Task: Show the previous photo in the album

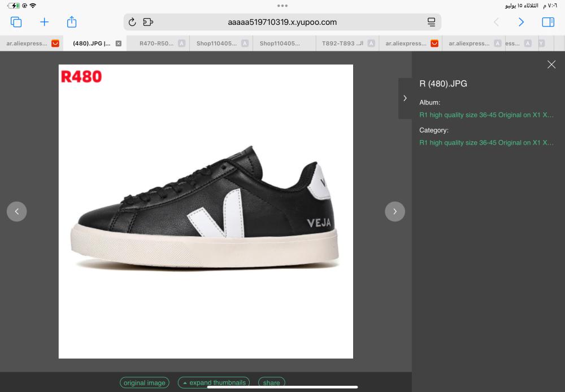Action: (x=16, y=211)
